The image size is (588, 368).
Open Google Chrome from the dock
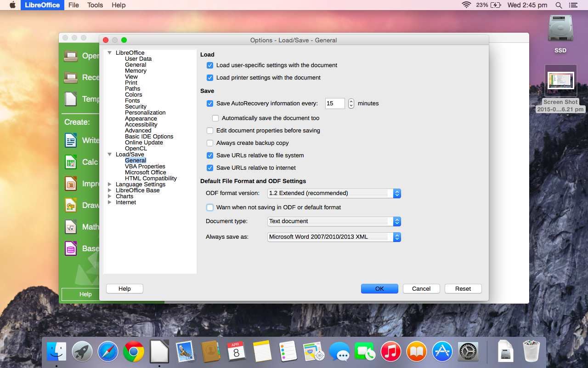[x=134, y=352]
